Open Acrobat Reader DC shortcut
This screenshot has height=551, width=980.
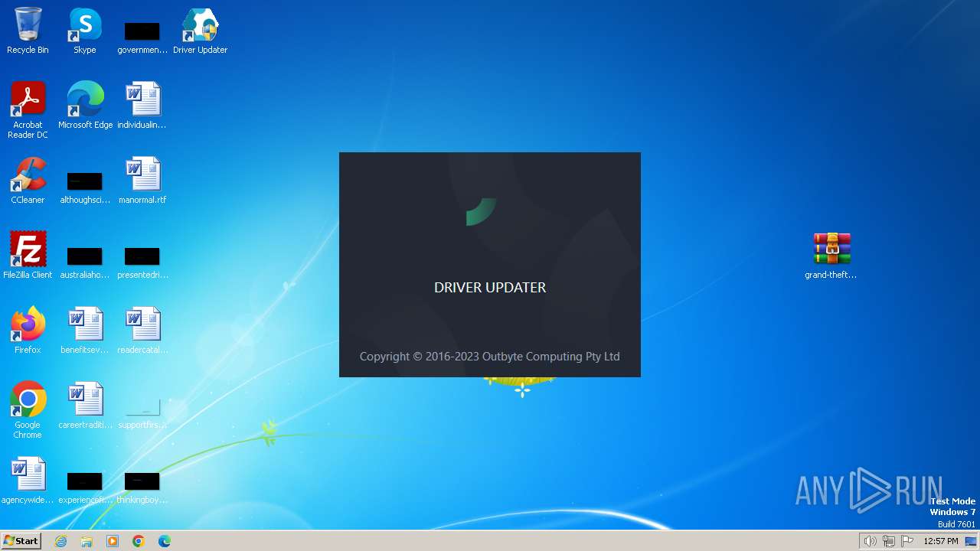click(28, 110)
